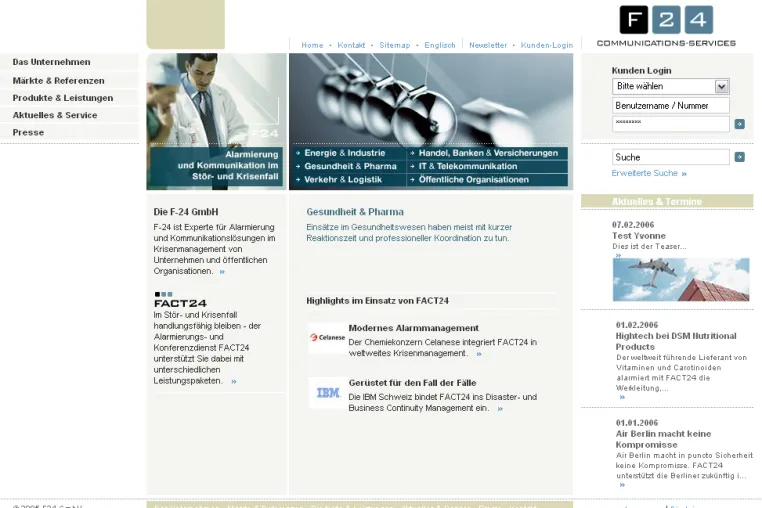
Task: Open the more arrow for Modernes Alarmmanagement
Action: point(479,354)
